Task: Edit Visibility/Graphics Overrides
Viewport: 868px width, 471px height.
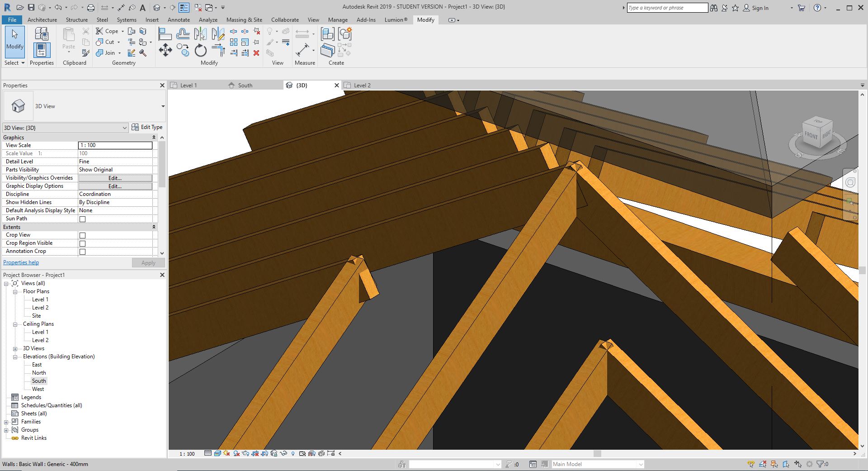Action: 114,178
